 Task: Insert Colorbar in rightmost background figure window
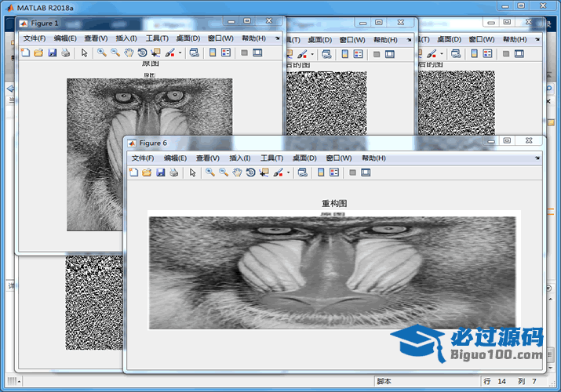click(x=474, y=54)
